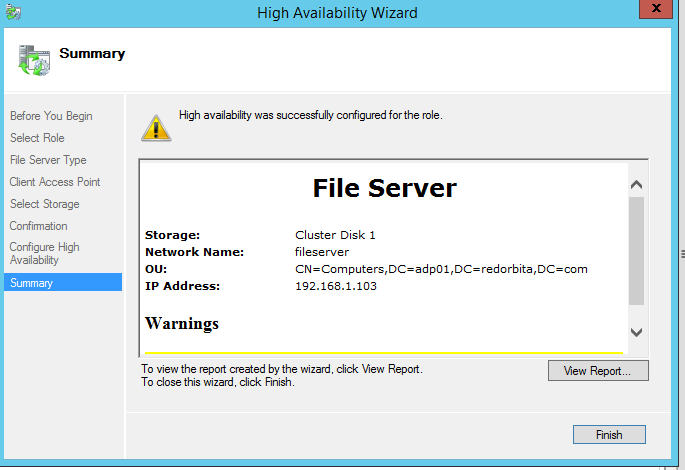685x470 pixels.
Task: Jump to the Select Storage step
Action: click(44, 204)
